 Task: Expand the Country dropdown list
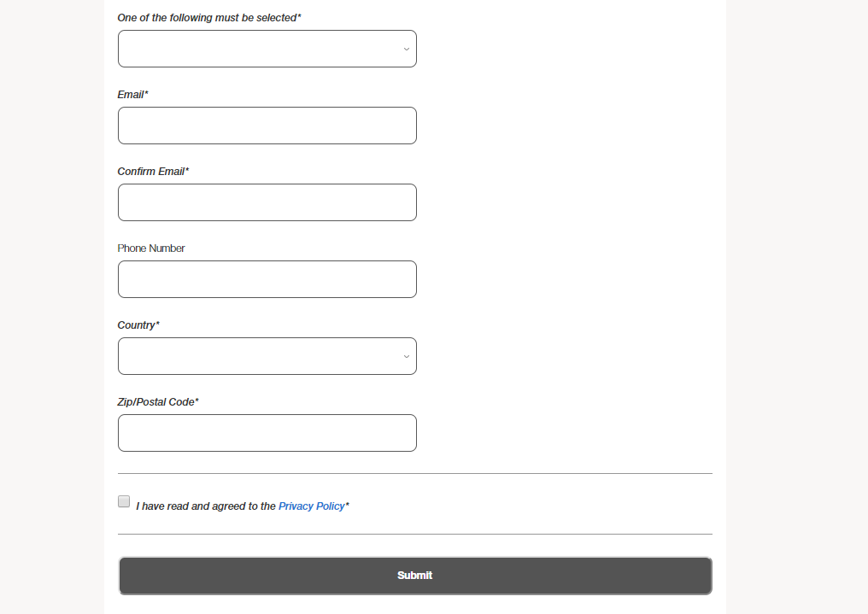coord(267,356)
